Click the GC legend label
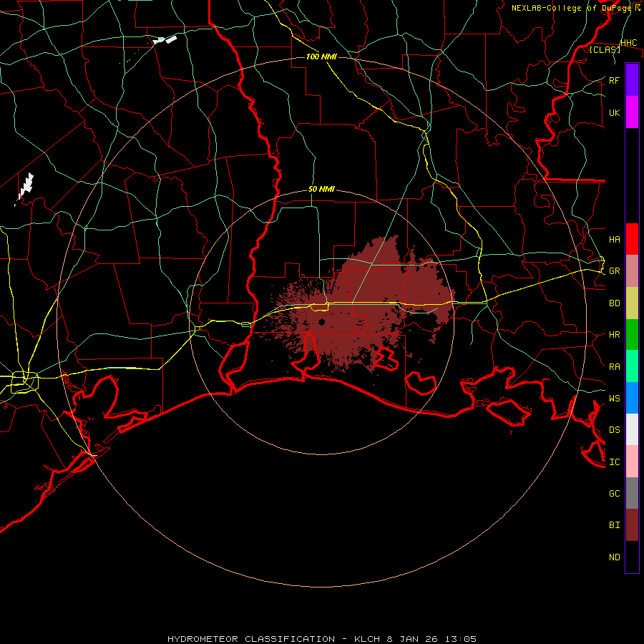This screenshot has width=644, height=644. [x=614, y=493]
